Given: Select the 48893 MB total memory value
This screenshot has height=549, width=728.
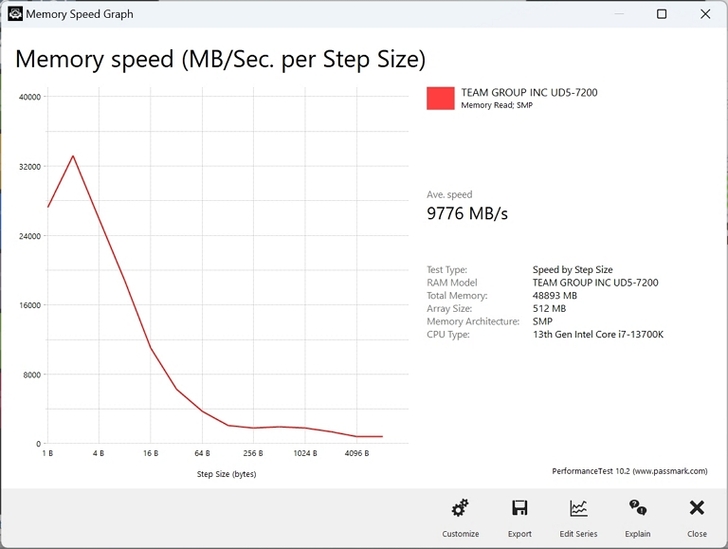Looking at the screenshot, I should [555, 296].
